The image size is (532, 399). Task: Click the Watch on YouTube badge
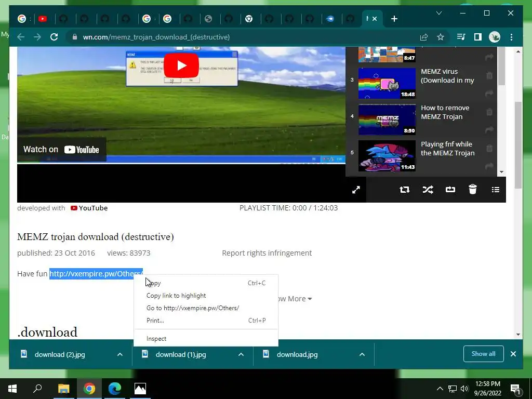coord(61,150)
